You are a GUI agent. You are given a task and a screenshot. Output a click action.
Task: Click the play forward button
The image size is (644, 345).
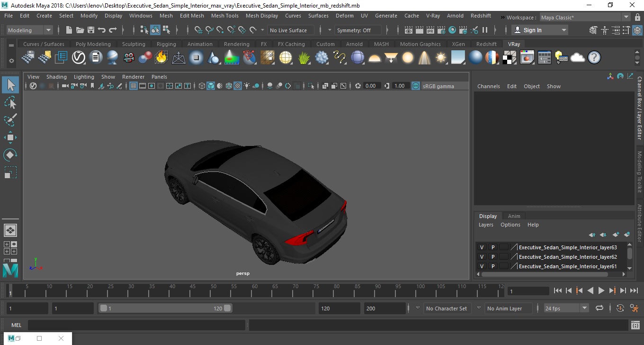tap(601, 291)
